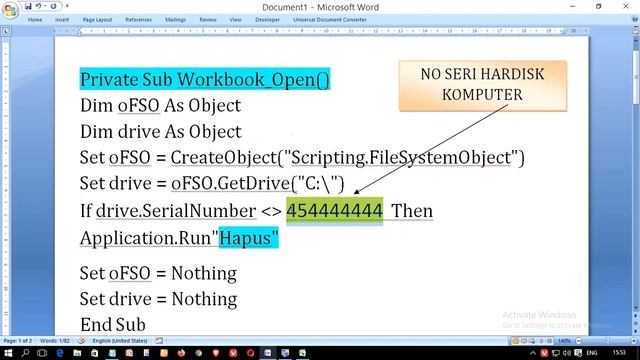This screenshot has height=360, width=640.
Task: Open Task View in the taskbar
Action: point(42,353)
